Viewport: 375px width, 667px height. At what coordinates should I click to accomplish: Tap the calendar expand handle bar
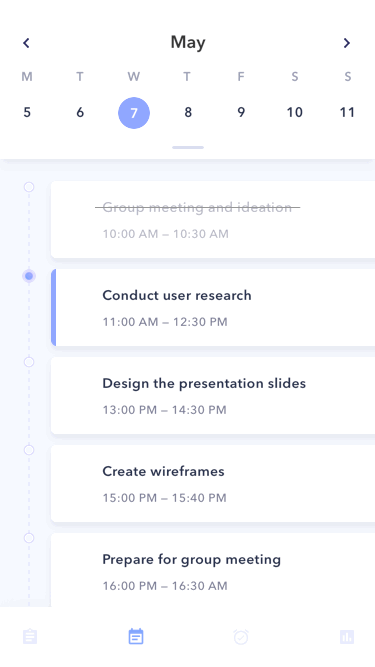[188, 148]
